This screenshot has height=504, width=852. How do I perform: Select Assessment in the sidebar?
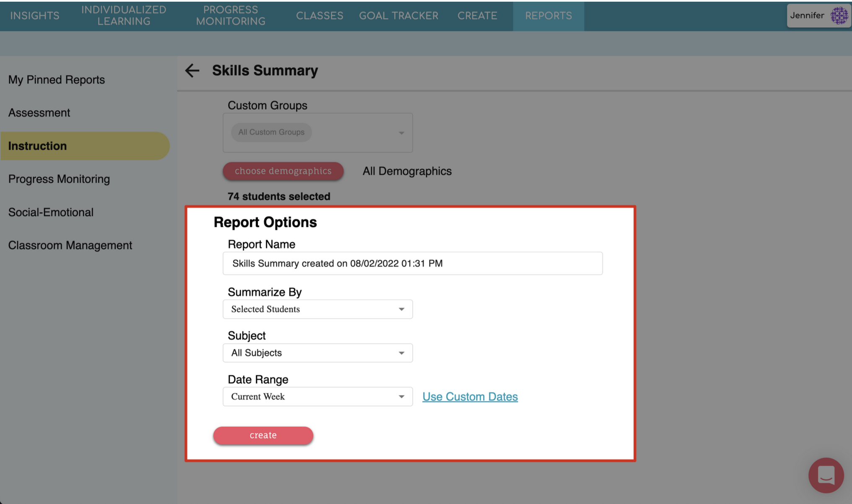pyautogui.click(x=39, y=113)
